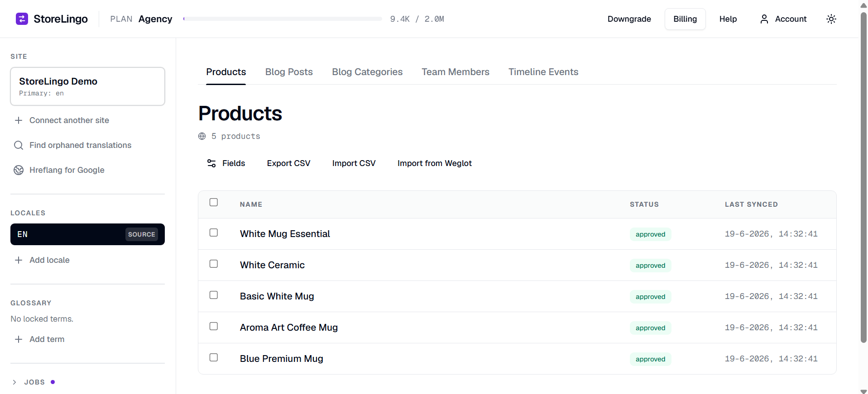
Task: Select the EN source locale
Action: [87, 234]
